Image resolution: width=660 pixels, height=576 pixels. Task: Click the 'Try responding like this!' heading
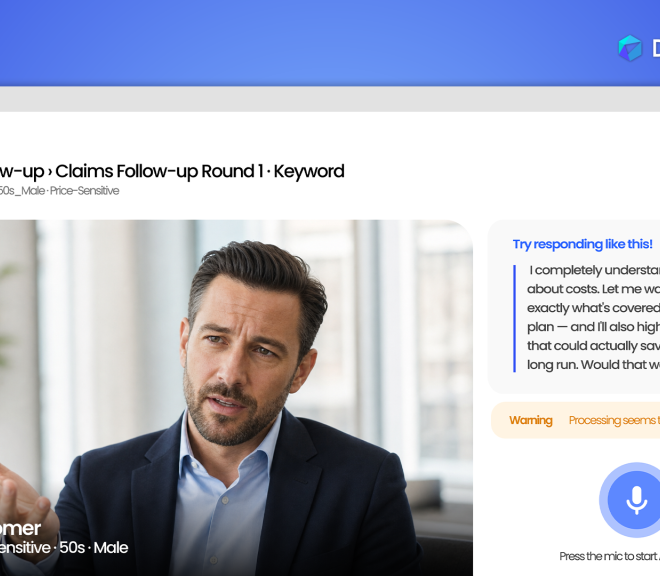coord(583,244)
